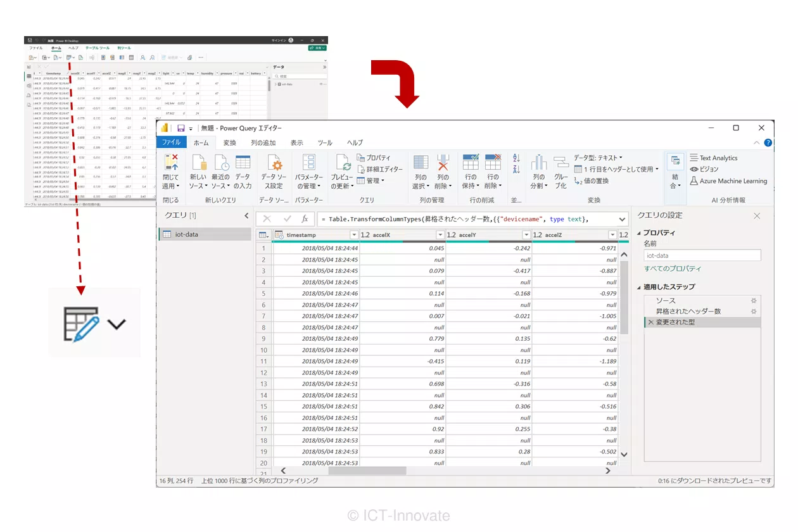Open プロパティ in the クエリ ribbon group
The width and height of the screenshot is (798, 532).
[374, 158]
